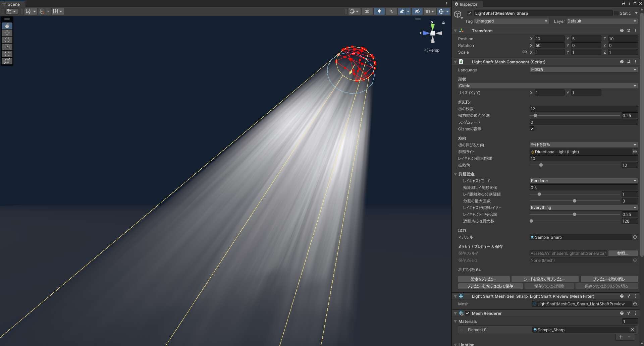644x346 pixels.
Task: Select the Scale tool
Action: 7,47
